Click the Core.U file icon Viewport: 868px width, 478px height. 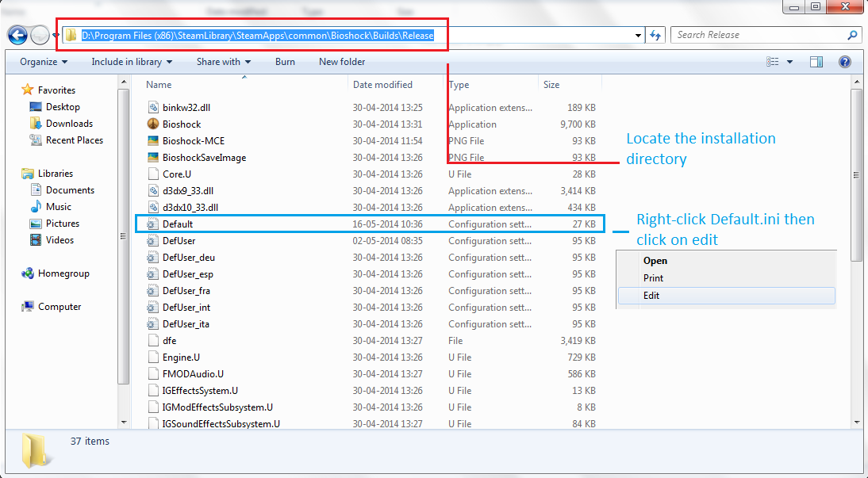[153, 174]
